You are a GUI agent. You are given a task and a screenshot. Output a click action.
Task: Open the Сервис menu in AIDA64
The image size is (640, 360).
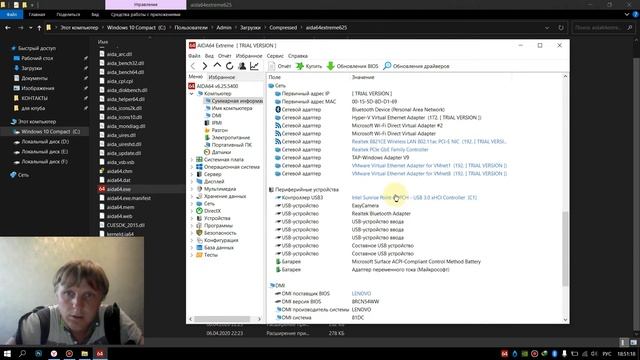pyautogui.click(x=275, y=56)
